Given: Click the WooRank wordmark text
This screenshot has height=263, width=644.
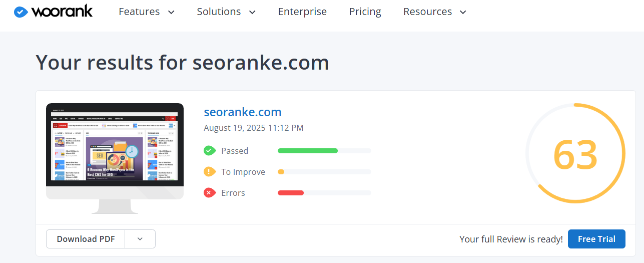Looking at the screenshot, I should click(x=62, y=12).
